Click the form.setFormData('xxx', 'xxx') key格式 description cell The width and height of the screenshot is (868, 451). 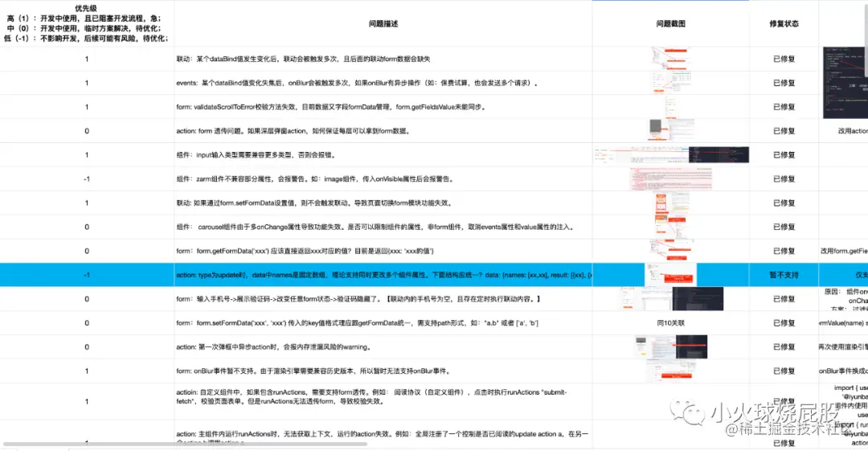(383, 323)
